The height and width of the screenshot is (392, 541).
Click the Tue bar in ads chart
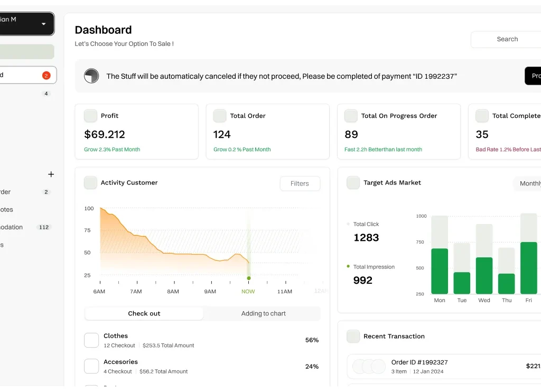462,268
